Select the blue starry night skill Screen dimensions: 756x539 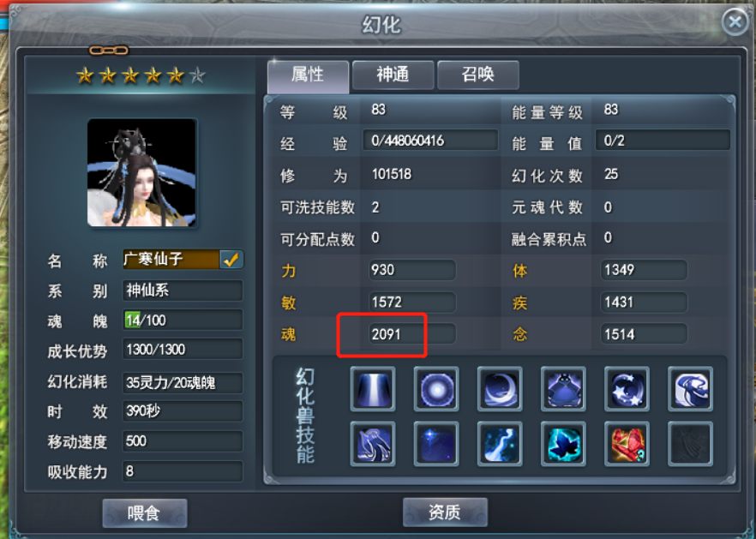pos(436,444)
